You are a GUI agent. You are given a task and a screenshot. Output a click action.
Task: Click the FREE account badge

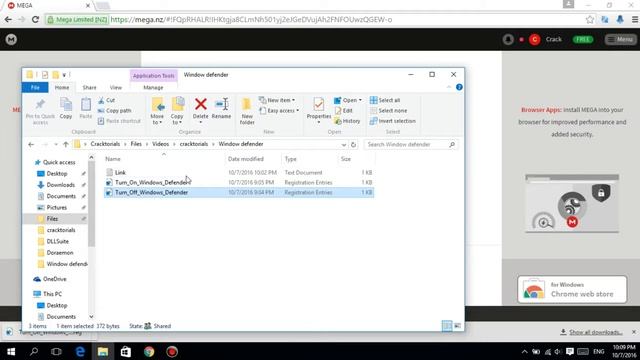tap(582, 40)
